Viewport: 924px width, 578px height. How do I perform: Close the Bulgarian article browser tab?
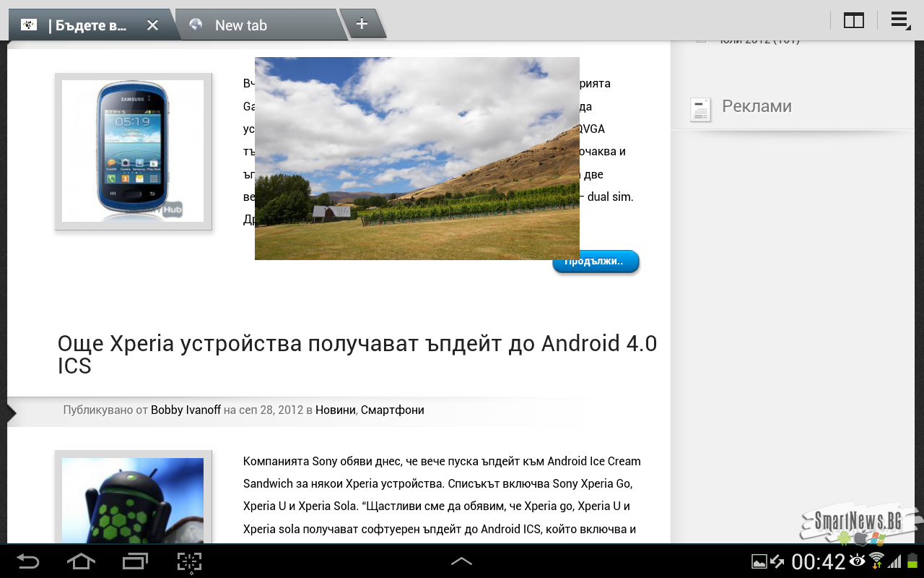point(152,25)
